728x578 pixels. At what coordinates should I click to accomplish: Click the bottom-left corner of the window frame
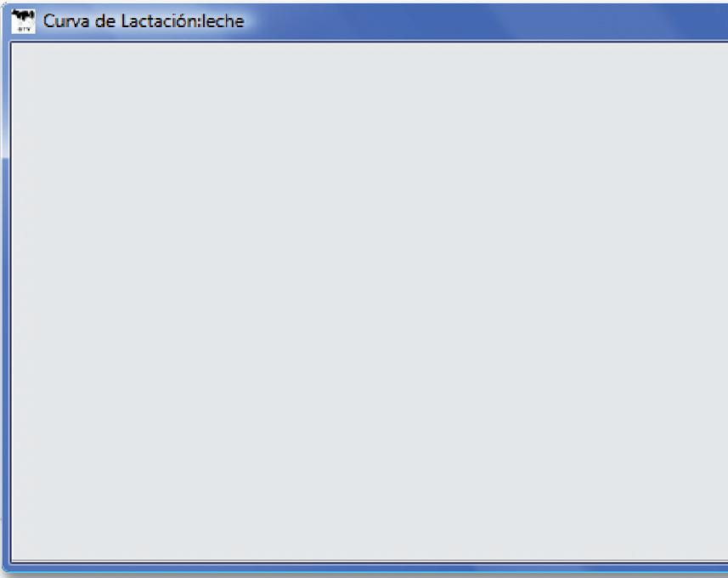(x=5, y=568)
